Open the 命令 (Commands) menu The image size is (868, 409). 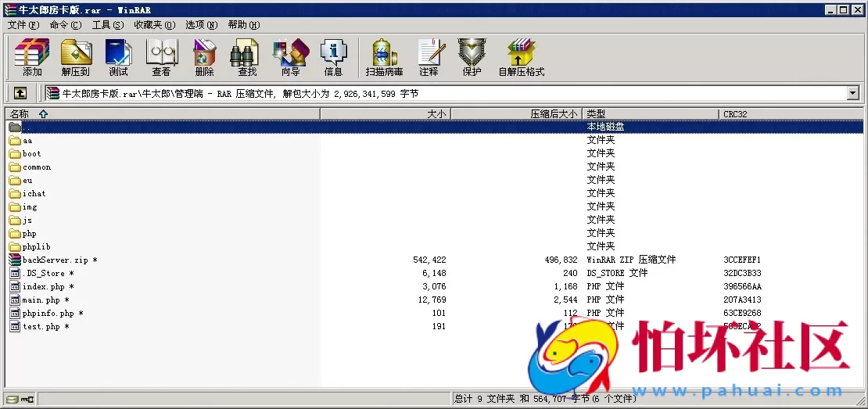pyautogui.click(x=66, y=25)
